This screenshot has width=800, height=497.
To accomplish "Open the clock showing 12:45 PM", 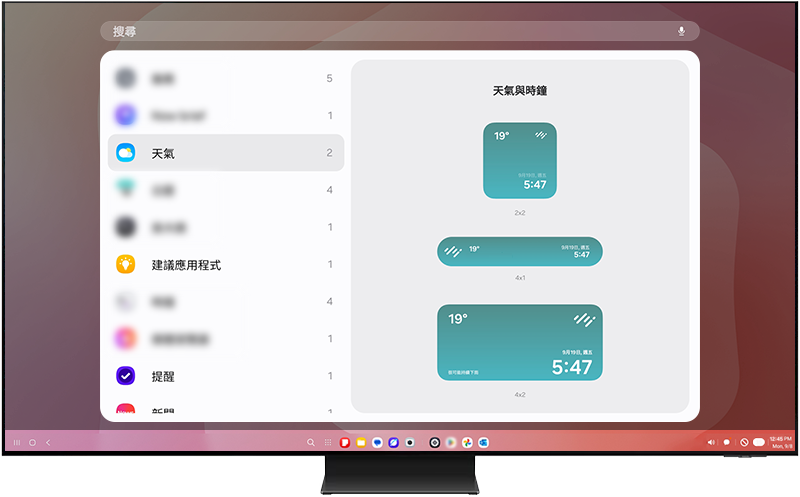I will click(x=780, y=442).
